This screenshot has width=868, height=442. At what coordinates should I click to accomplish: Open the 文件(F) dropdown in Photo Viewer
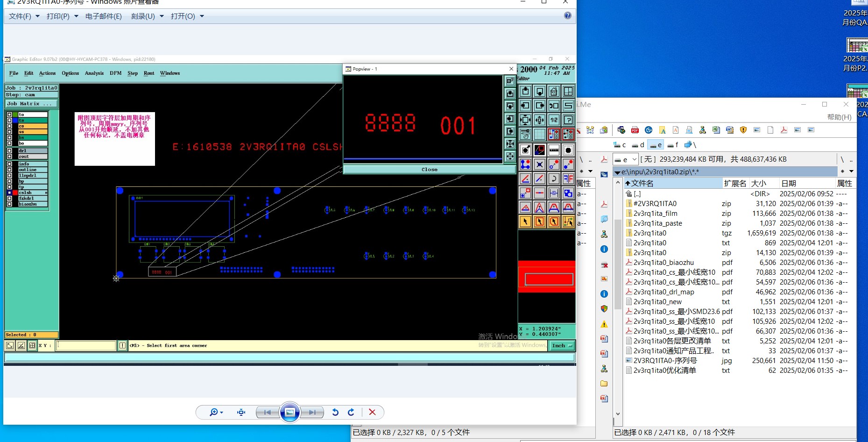(24, 16)
